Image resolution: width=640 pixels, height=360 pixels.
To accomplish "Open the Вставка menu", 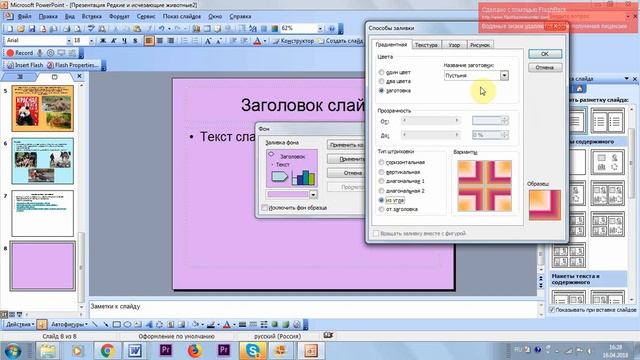I will pos(91,16).
